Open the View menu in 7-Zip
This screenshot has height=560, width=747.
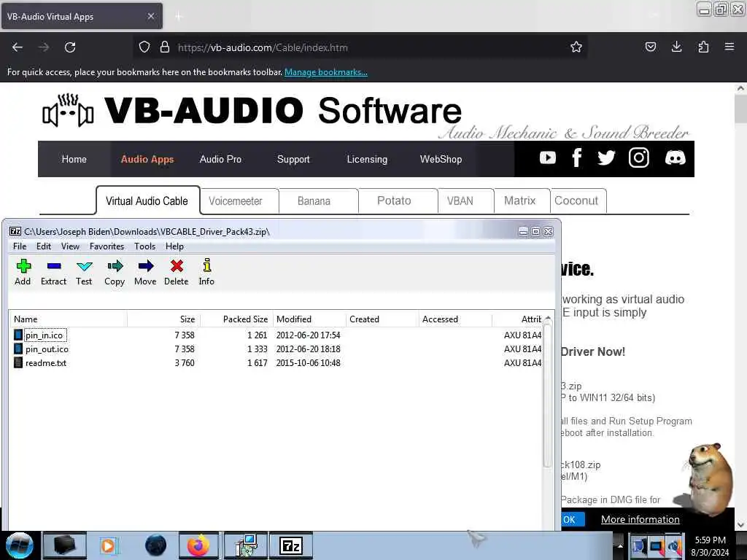70,246
